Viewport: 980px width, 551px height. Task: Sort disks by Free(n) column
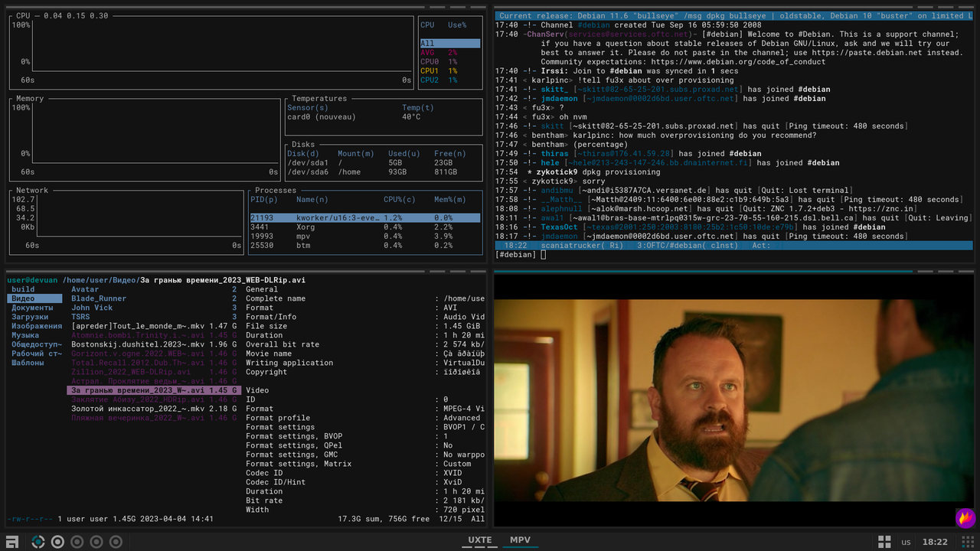coord(449,154)
